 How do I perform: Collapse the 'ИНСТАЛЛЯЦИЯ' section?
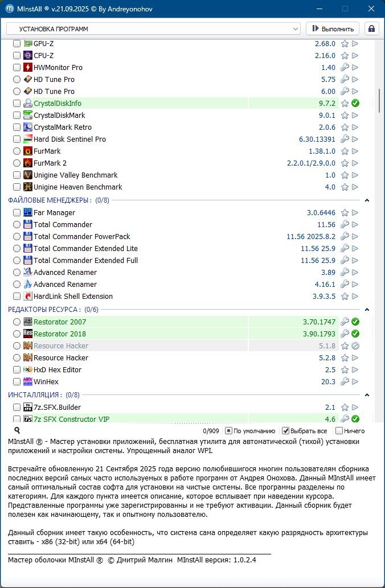pos(367,395)
